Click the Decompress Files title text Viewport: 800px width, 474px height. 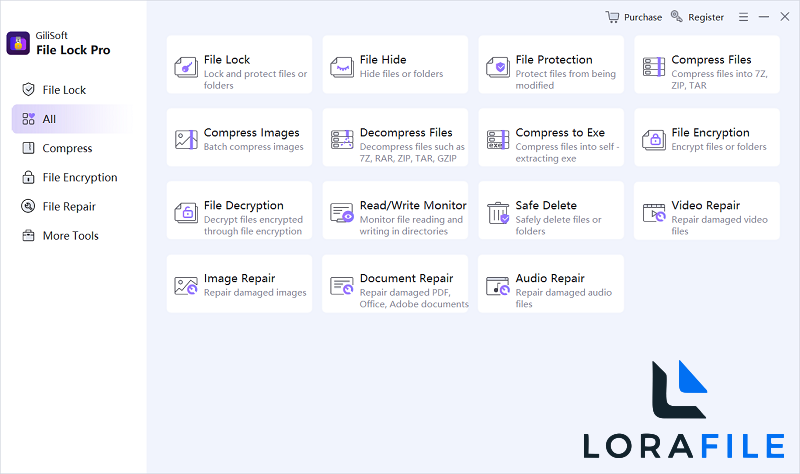406,133
